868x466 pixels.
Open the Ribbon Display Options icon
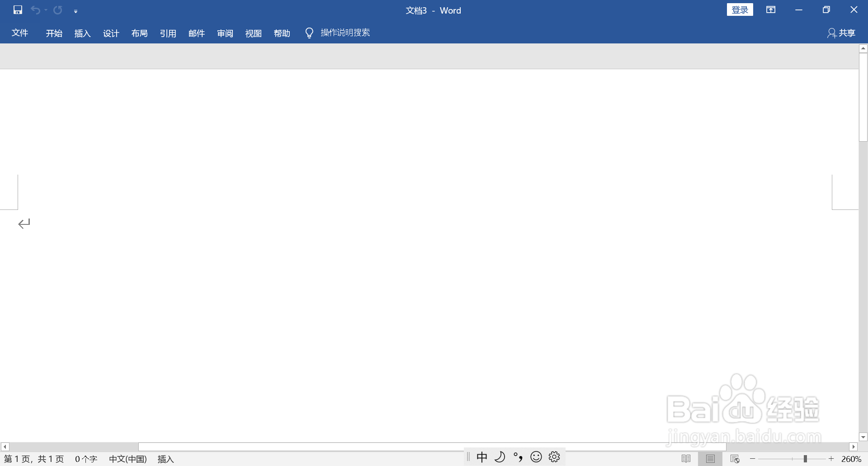click(771, 10)
